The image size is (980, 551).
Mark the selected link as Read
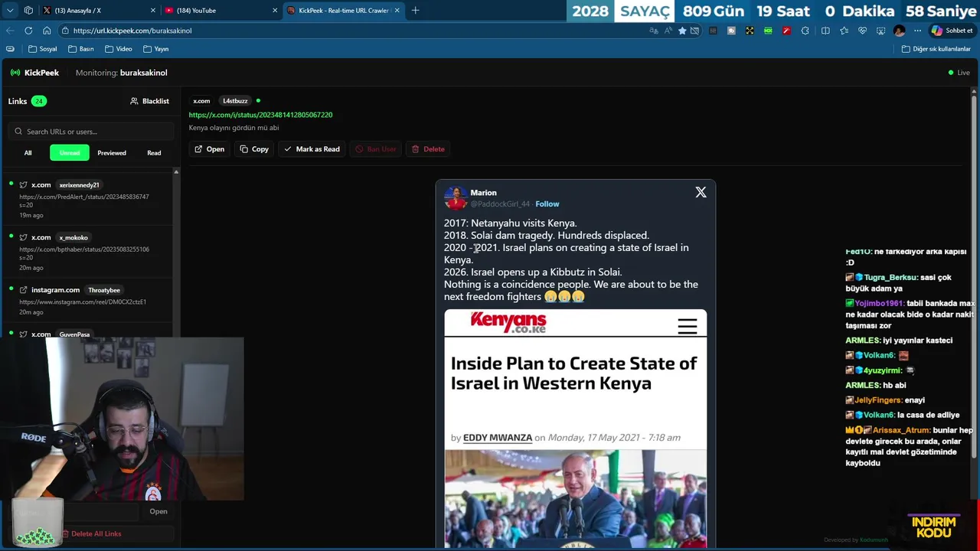(x=312, y=149)
